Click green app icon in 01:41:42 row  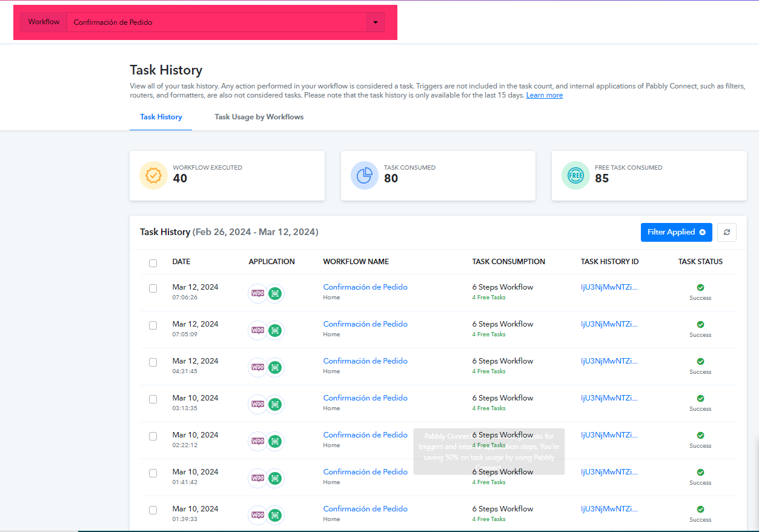click(275, 478)
